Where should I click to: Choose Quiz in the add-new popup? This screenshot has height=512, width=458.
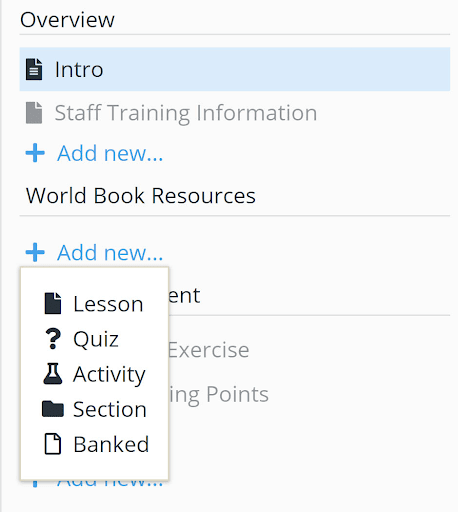point(96,339)
